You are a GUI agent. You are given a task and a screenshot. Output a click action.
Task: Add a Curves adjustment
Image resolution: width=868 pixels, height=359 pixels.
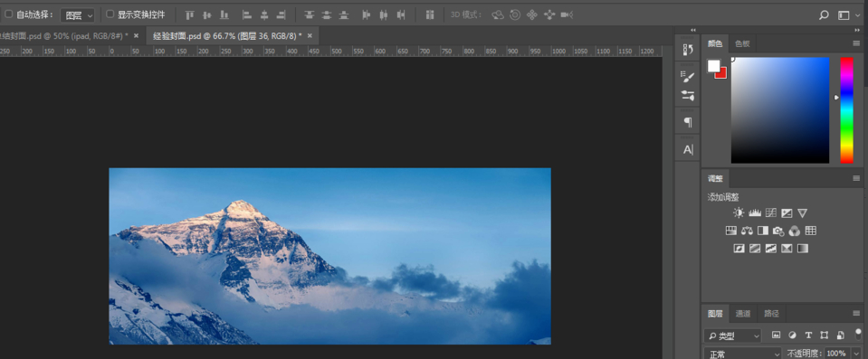tap(770, 213)
